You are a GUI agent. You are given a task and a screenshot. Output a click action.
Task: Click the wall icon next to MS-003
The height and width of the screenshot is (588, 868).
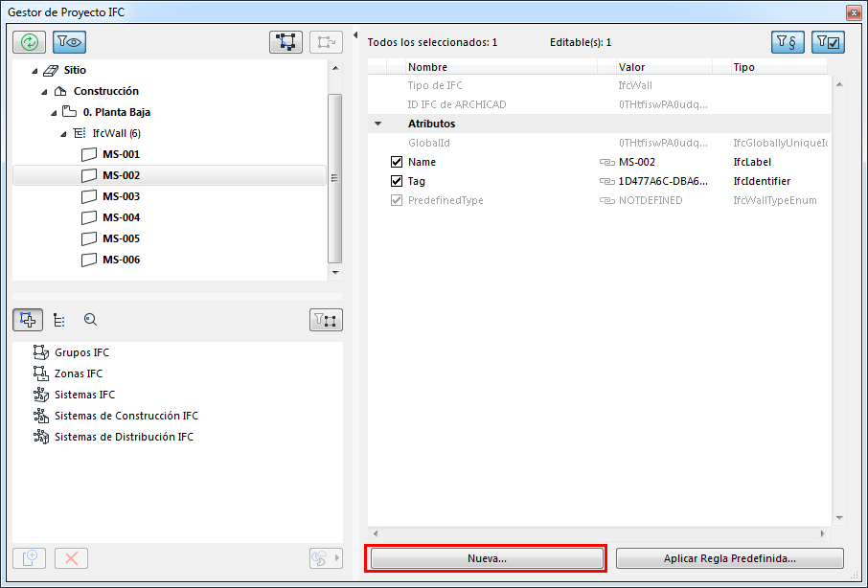(88, 196)
